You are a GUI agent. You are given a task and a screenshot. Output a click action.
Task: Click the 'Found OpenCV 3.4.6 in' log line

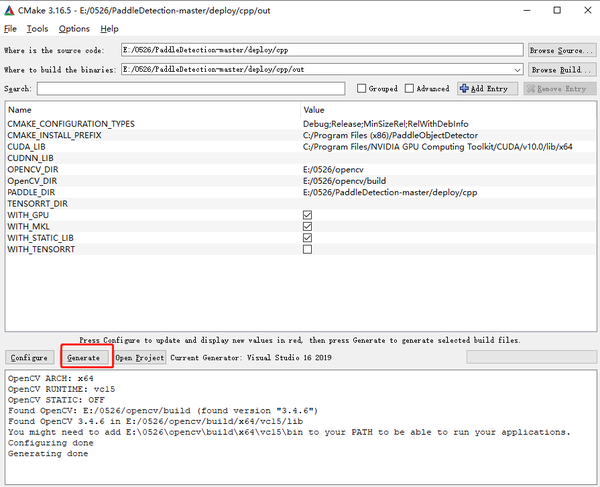point(155,422)
